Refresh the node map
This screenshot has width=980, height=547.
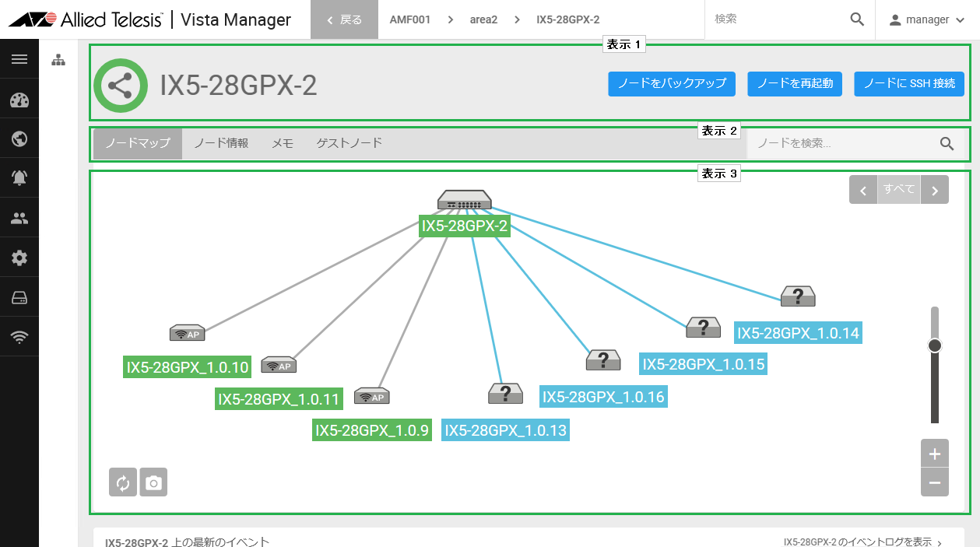coord(123,482)
